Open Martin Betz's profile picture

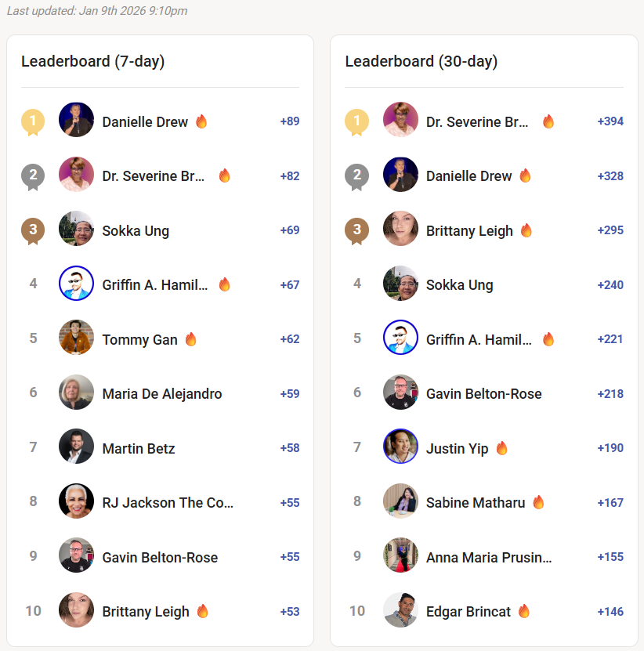click(76, 448)
